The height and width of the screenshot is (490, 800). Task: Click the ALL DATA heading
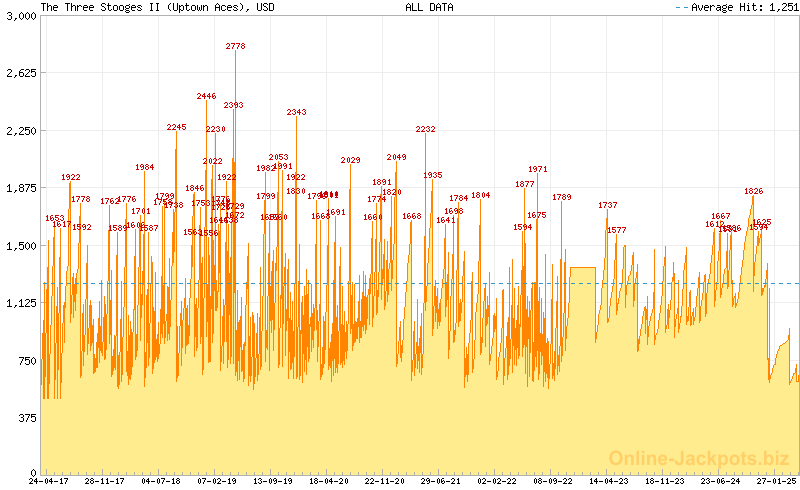[429, 7]
